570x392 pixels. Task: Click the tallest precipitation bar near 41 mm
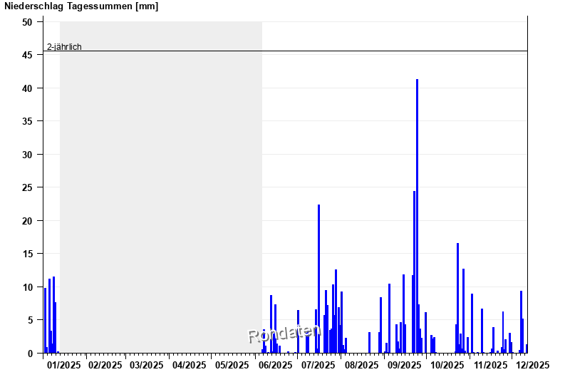point(417,214)
